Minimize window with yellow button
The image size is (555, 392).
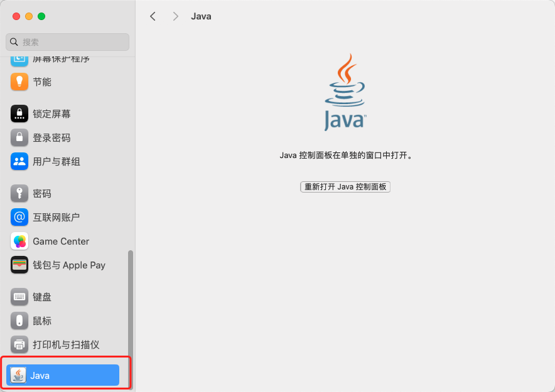[x=29, y=16]
